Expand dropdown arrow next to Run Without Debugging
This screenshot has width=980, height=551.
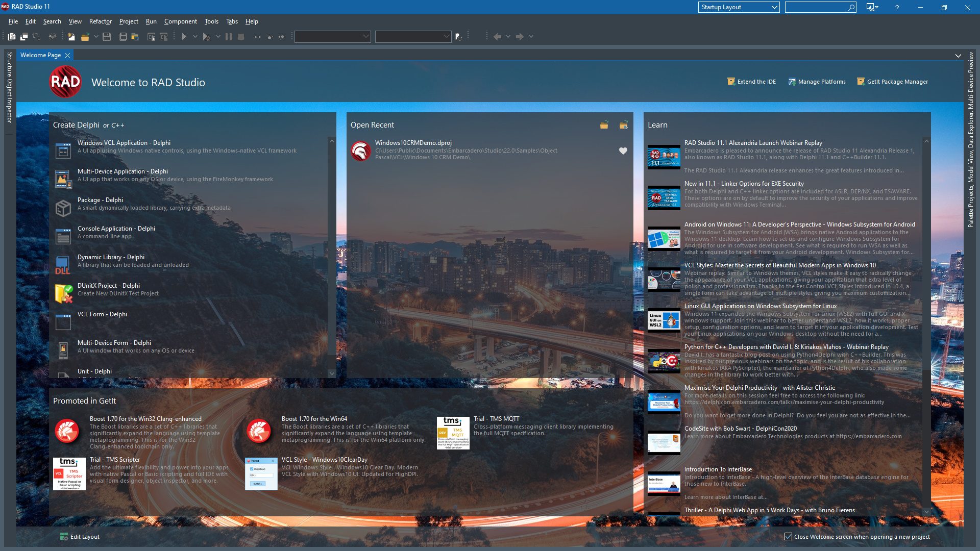(x=195, y=37)
